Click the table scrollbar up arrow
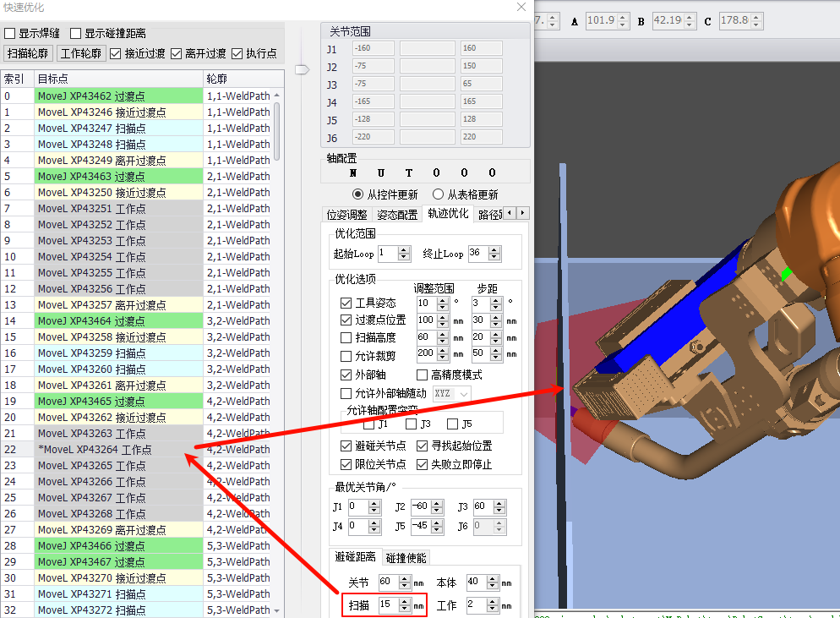This screenshot has width=840, height=618. pos(276,96)
